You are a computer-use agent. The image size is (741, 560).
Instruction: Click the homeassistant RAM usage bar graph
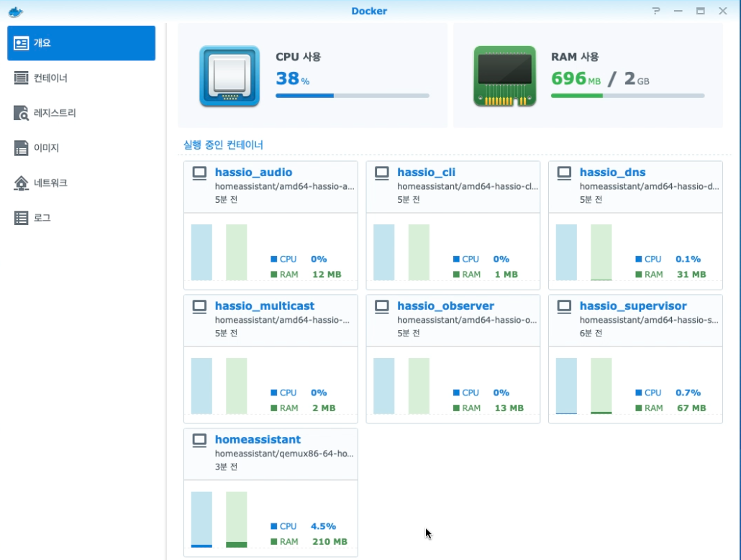click(236, 520)
